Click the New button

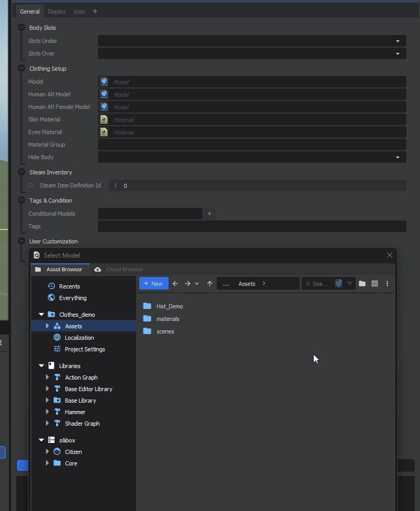pos(153,284)
